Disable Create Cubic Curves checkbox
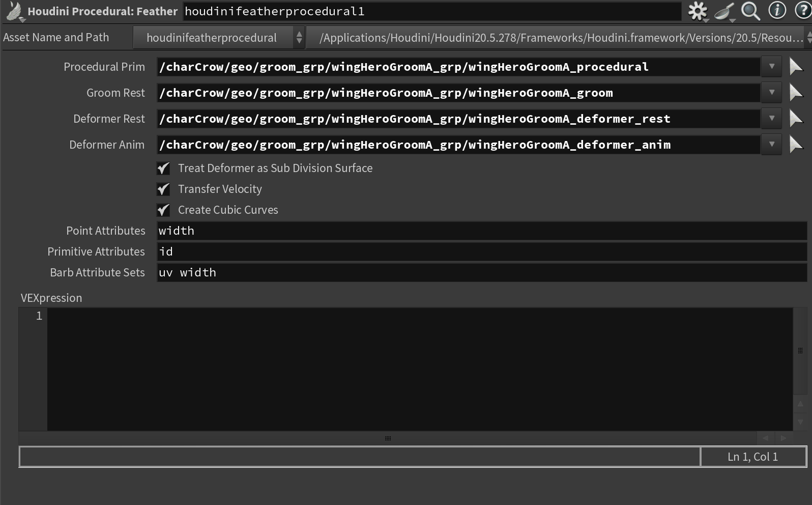 click(x=163, y=210)
